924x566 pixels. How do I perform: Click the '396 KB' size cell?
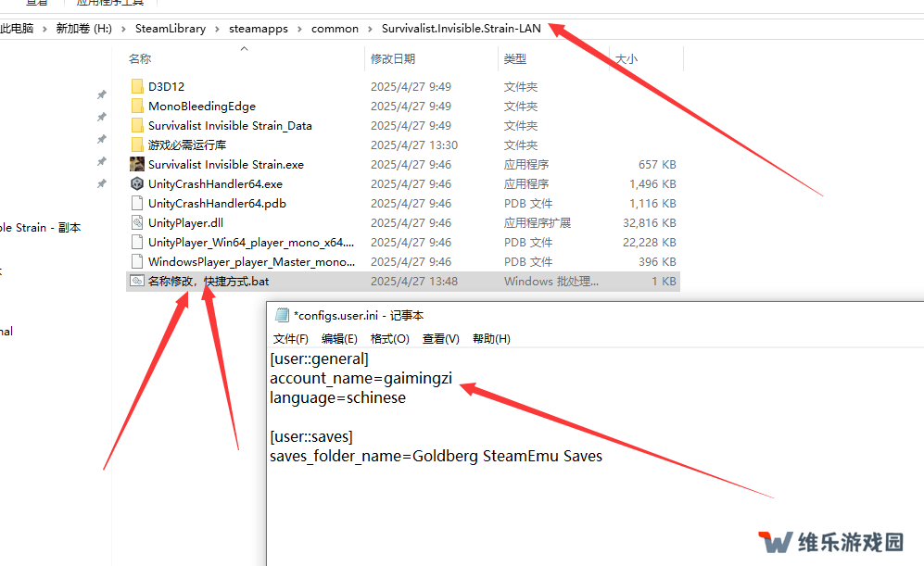tap(657, 261)
